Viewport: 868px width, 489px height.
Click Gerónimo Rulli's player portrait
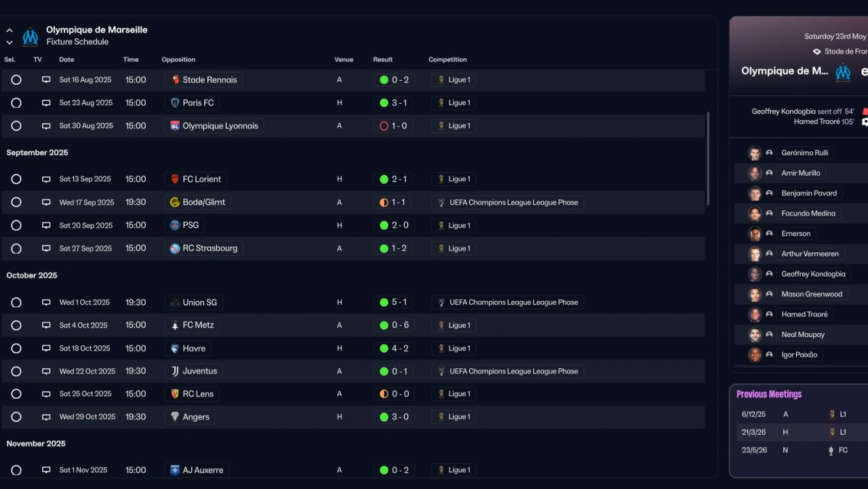click(x=755, y=153)
